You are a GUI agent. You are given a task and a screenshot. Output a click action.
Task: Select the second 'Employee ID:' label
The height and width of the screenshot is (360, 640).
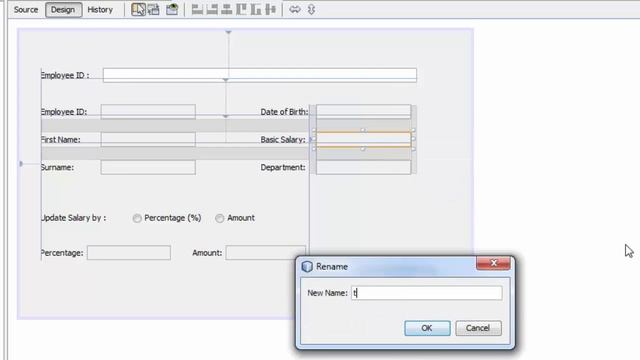tap(64, 112)
